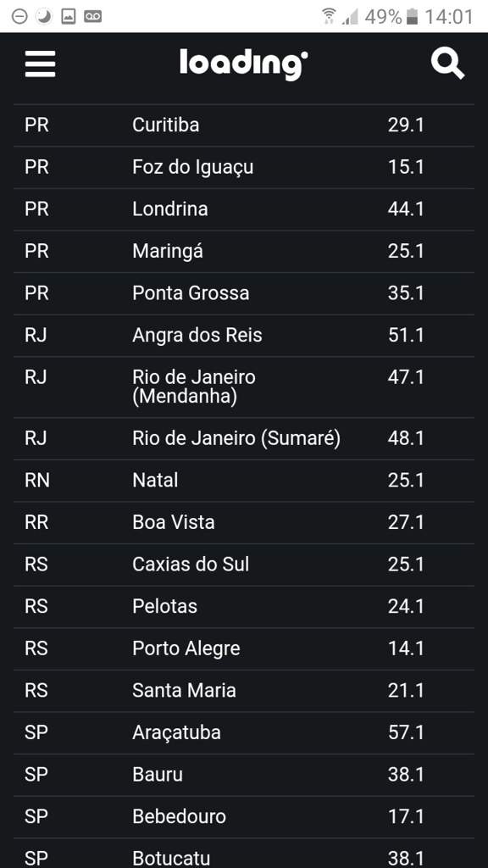Tap channel 51.1 for Angra dos Reis
Screen dimensions: 488x868
coord(406,336)
